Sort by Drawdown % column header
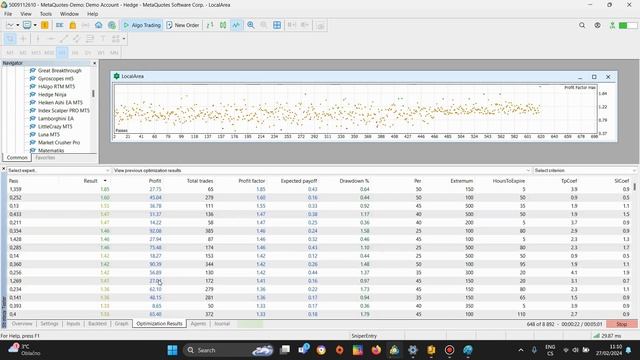This screenshot has height=360, width=640. (354, 181)
